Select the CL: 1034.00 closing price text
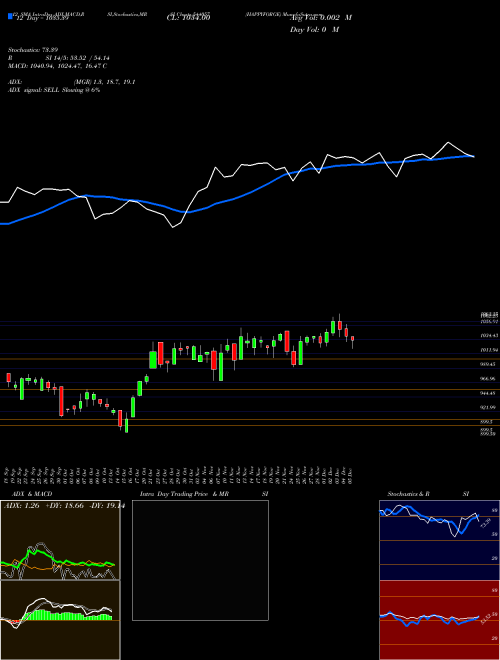 click(x=188, y=17)
